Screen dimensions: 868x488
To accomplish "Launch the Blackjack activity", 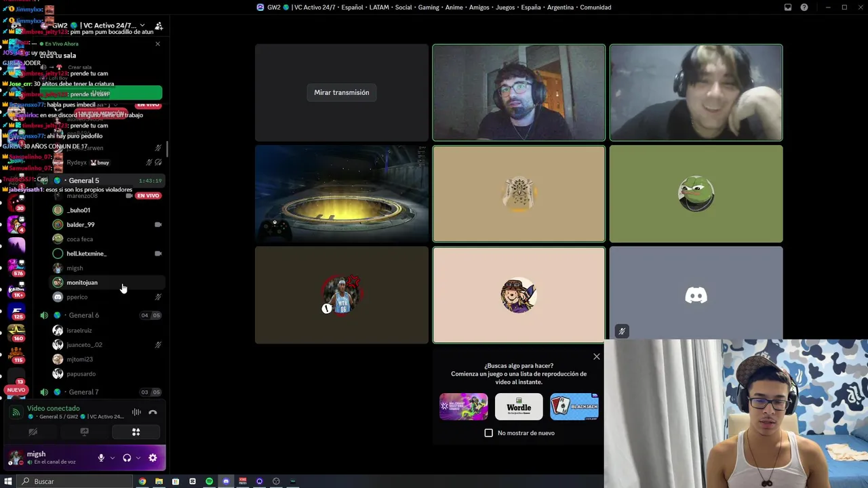I will (x=574, y=407).
